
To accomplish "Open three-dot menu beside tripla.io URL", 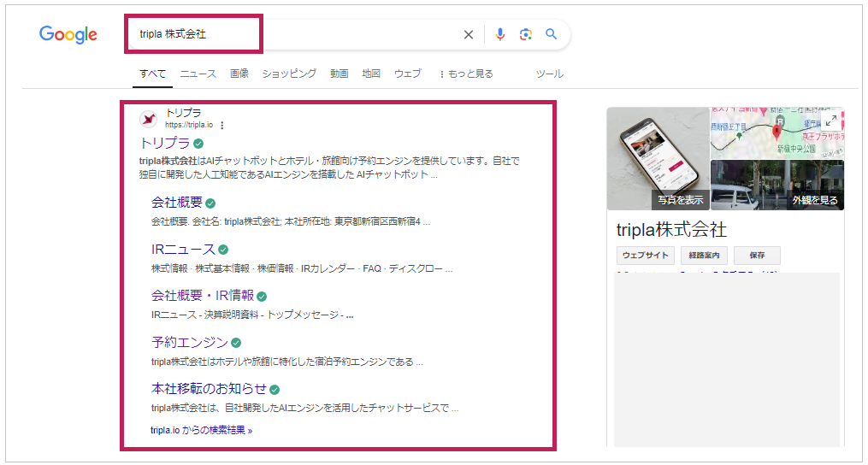I will point(222,126).
